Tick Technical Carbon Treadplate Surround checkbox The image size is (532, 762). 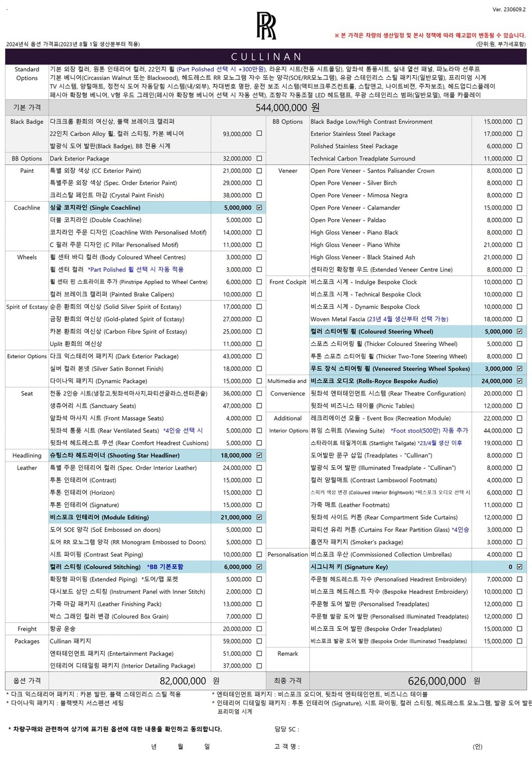[519, 159]
